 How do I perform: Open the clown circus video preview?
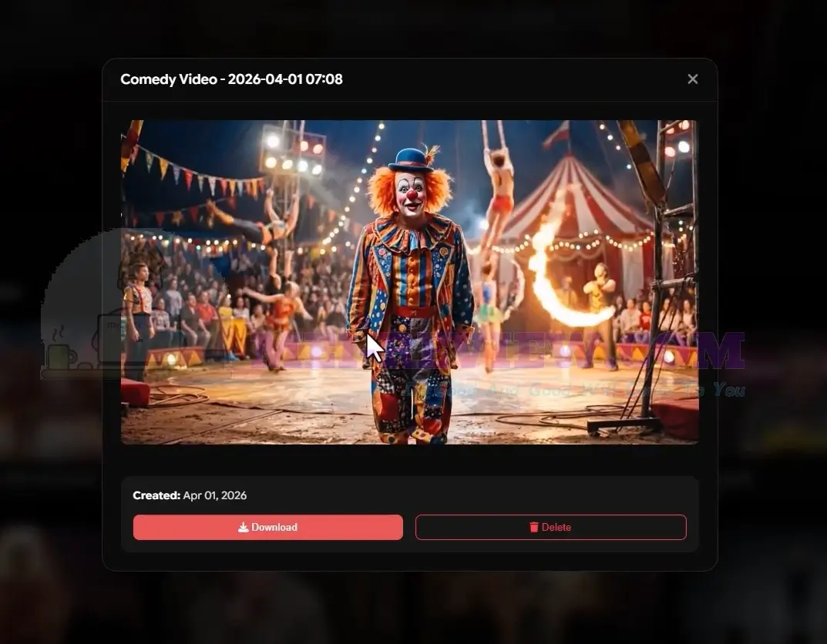(410, 282)
